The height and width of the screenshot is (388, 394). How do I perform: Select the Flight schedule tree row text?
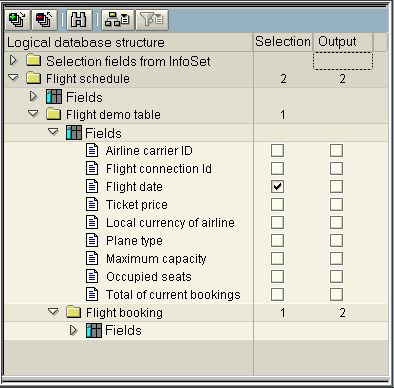[x=88, y=79]
